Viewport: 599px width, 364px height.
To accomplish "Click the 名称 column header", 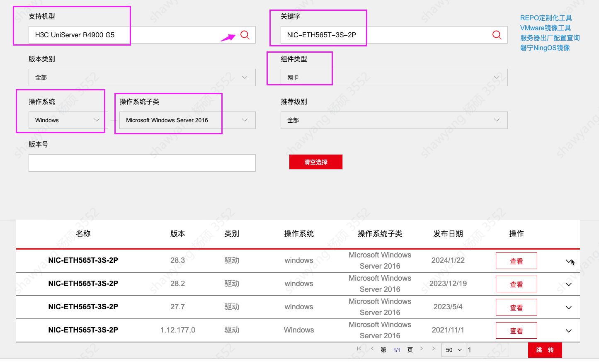I will point(83,234).
